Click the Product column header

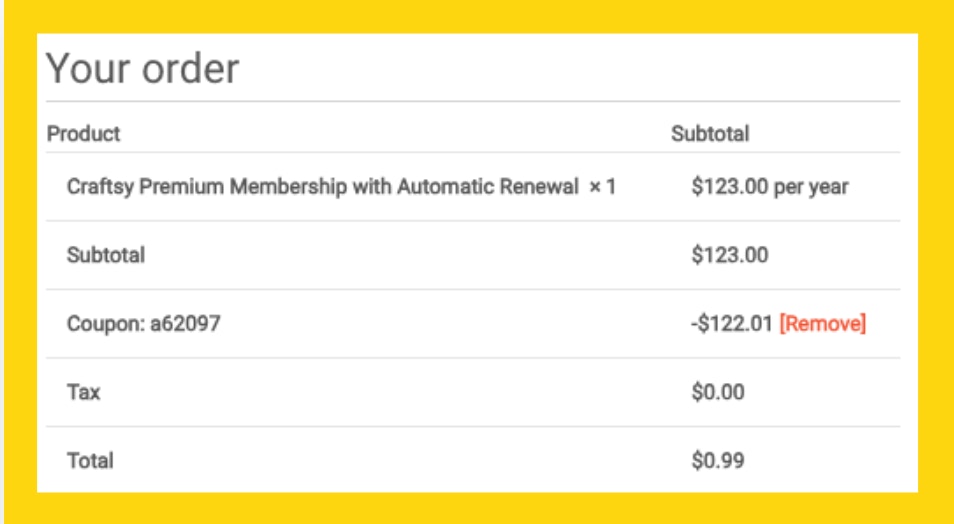[x=83, y=133]
